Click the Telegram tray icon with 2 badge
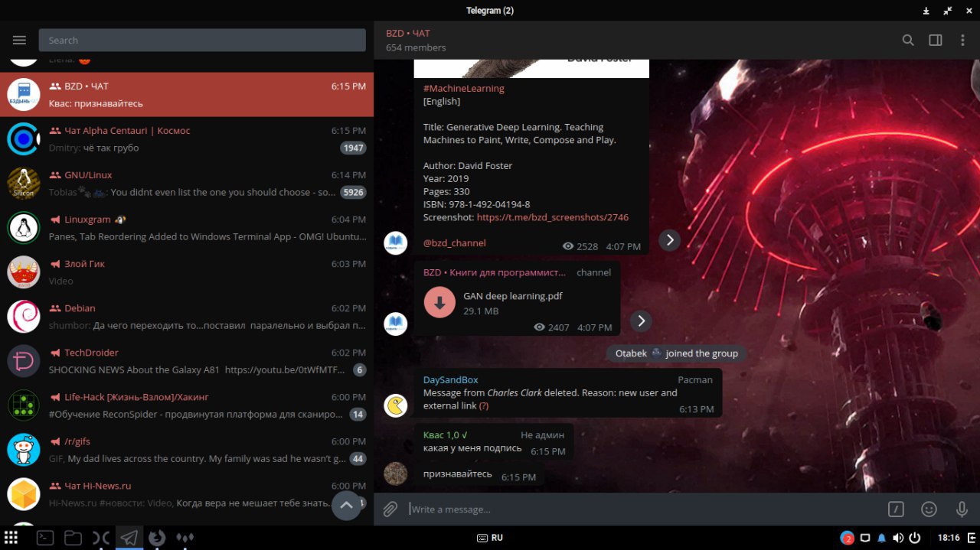The width and height of the screenshot is (980, 550). pos(848,538)
